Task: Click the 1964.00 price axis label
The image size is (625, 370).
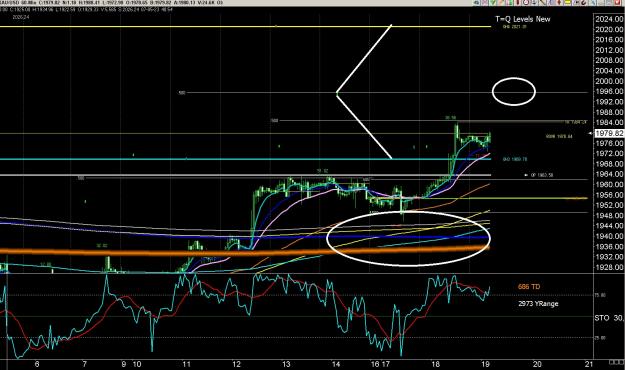Action: coord(609,174)
